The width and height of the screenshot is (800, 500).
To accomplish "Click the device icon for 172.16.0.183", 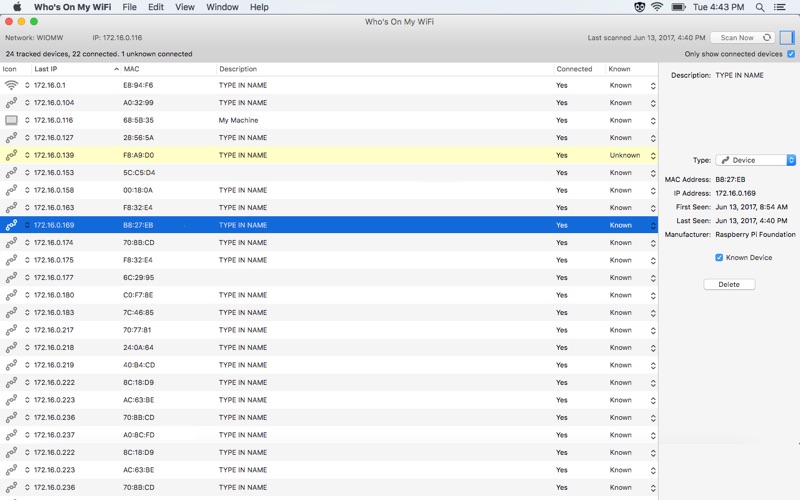I will pyautogui.click(x=11, y=313).
